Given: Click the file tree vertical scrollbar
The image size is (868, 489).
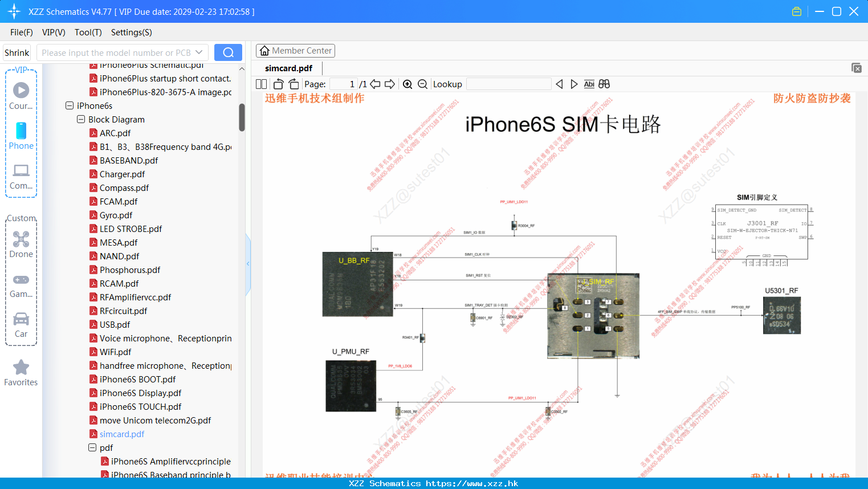Looking at the screenshot, I should tap(242, 117).
